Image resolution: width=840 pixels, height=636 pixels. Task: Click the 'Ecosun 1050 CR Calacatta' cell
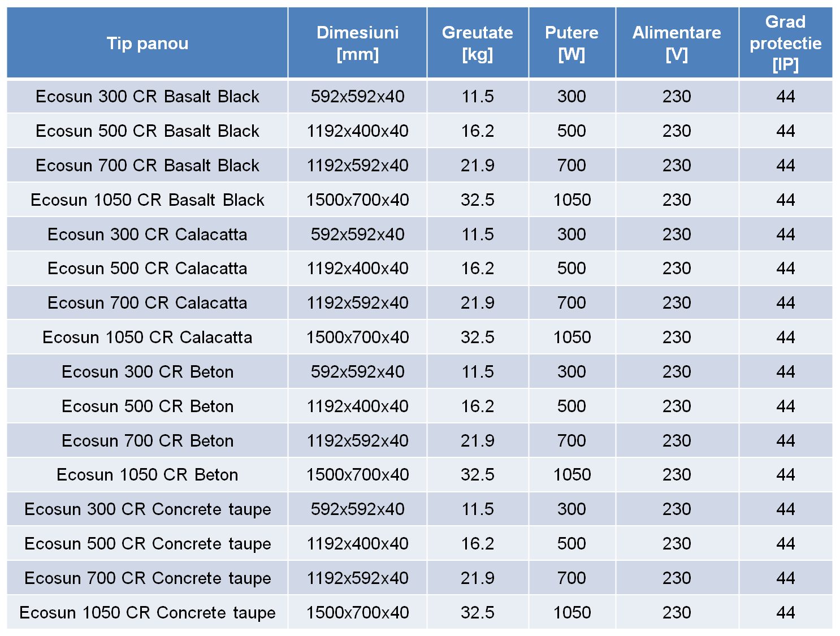point(147,338)
